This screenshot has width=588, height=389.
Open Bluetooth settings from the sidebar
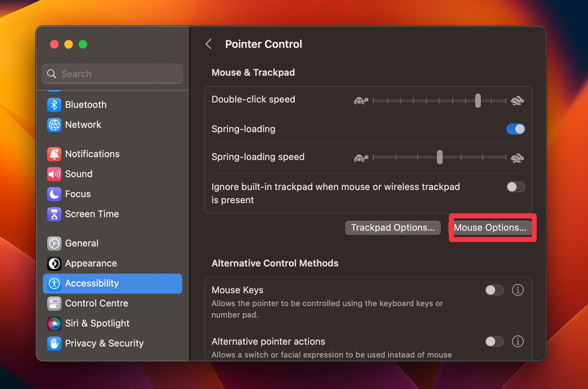coord(86,104)
